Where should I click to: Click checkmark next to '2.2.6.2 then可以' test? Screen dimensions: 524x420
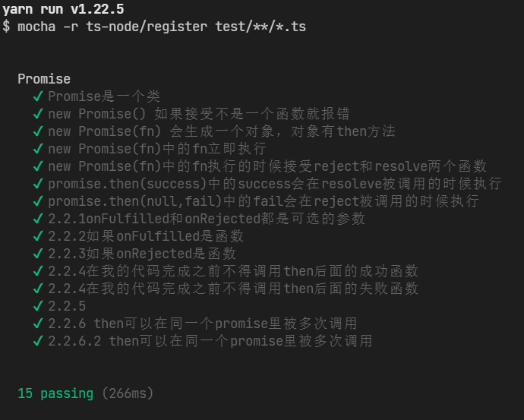click(39, 341)
